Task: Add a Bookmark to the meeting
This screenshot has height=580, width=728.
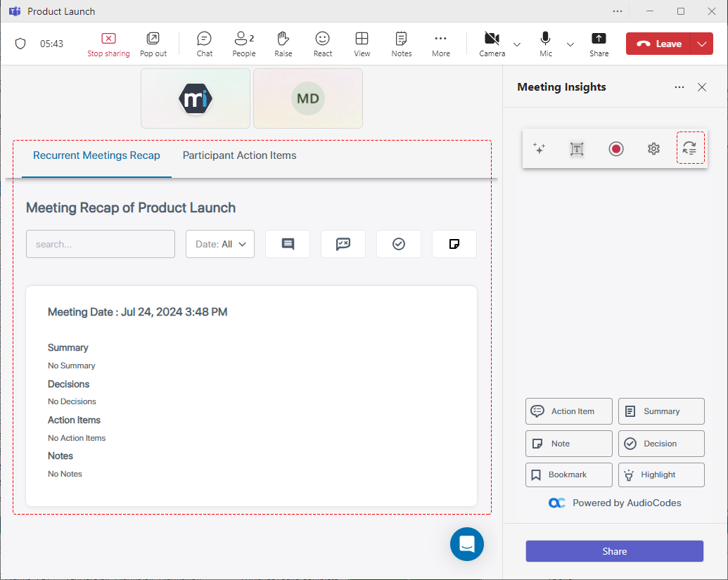Action: (568, 475)
